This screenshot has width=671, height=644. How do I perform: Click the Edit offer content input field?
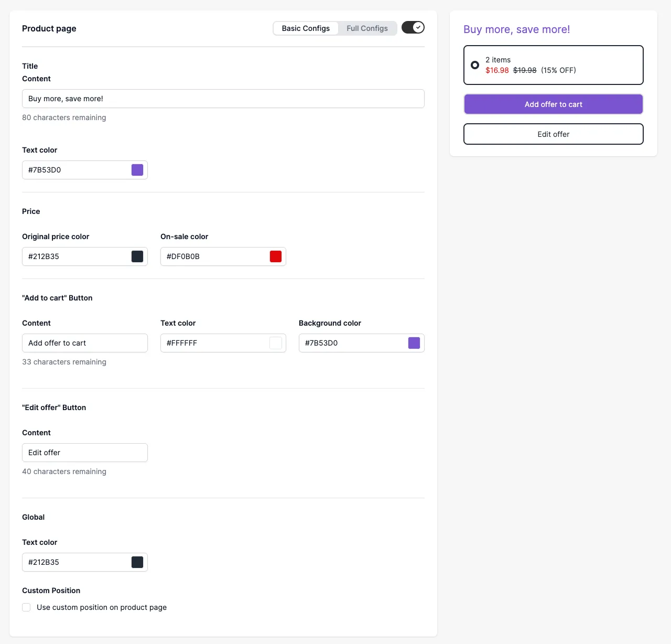tap(85, 453)
